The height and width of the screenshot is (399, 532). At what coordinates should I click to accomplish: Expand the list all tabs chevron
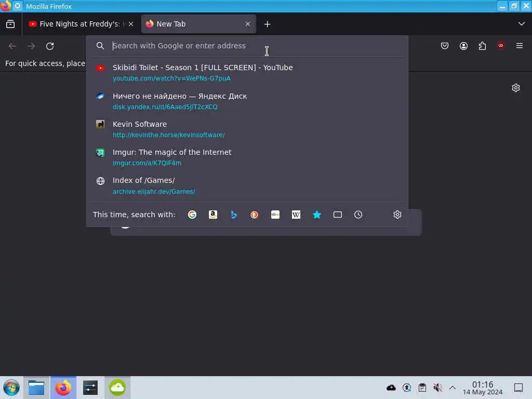[x=521, y=24]
